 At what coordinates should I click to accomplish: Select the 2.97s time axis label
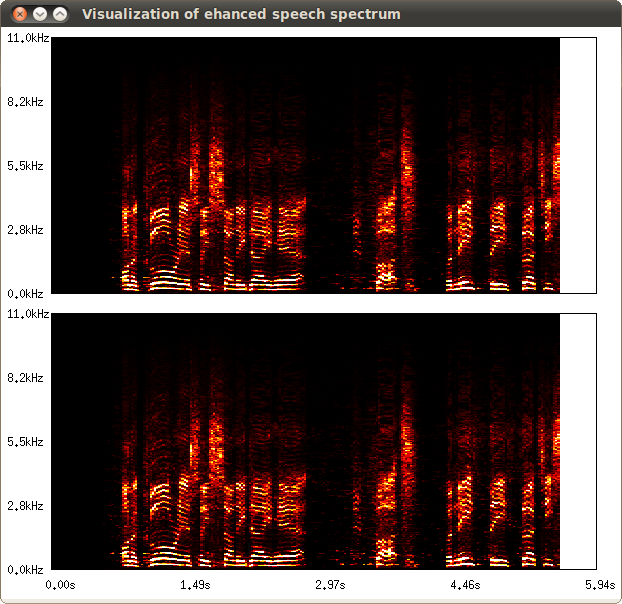[x=330, y=584]
